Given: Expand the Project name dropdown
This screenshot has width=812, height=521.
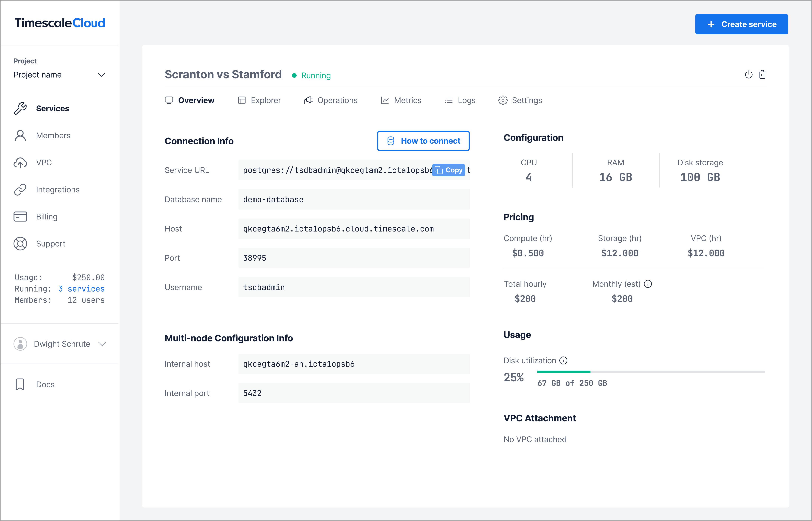Looking at the screenshot, I should click(x=101, y=75).
